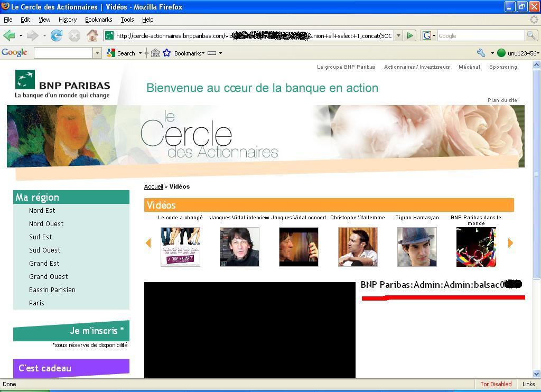
Task: Expand the address bar URL history dropdown
Action: coord(398,35)
